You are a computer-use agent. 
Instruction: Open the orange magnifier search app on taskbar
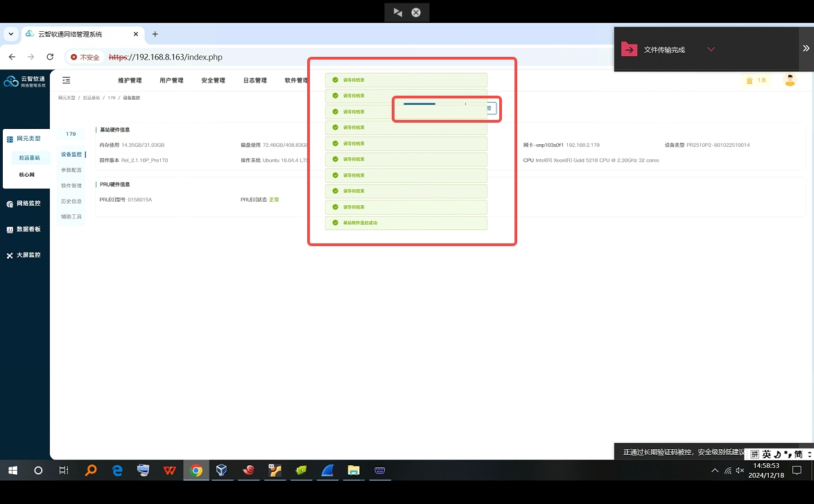(91, 470)
